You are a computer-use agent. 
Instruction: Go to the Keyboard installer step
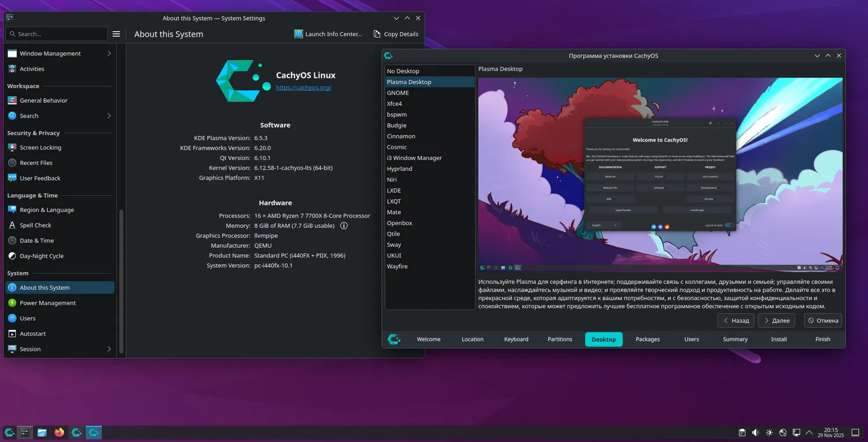point(516,340)
